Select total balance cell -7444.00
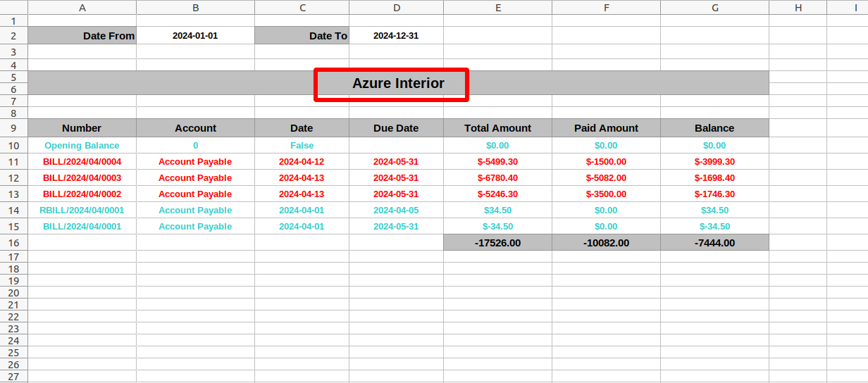Screen dimensions: 868x383 [x=714, y=242]
